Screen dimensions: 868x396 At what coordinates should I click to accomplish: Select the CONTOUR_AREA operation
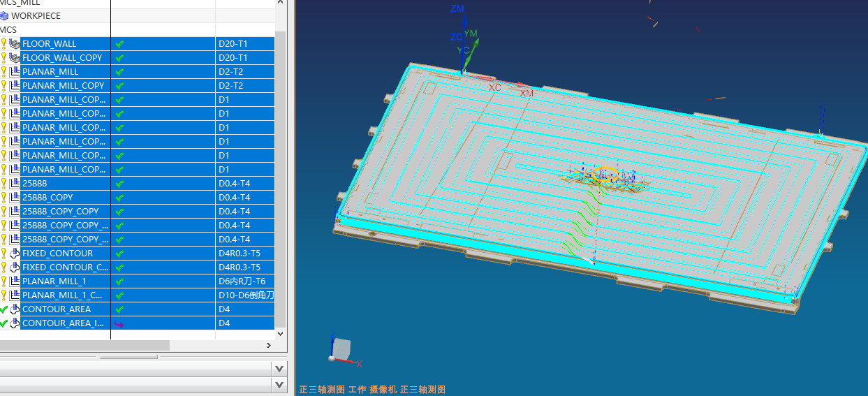tap(57, 309)
